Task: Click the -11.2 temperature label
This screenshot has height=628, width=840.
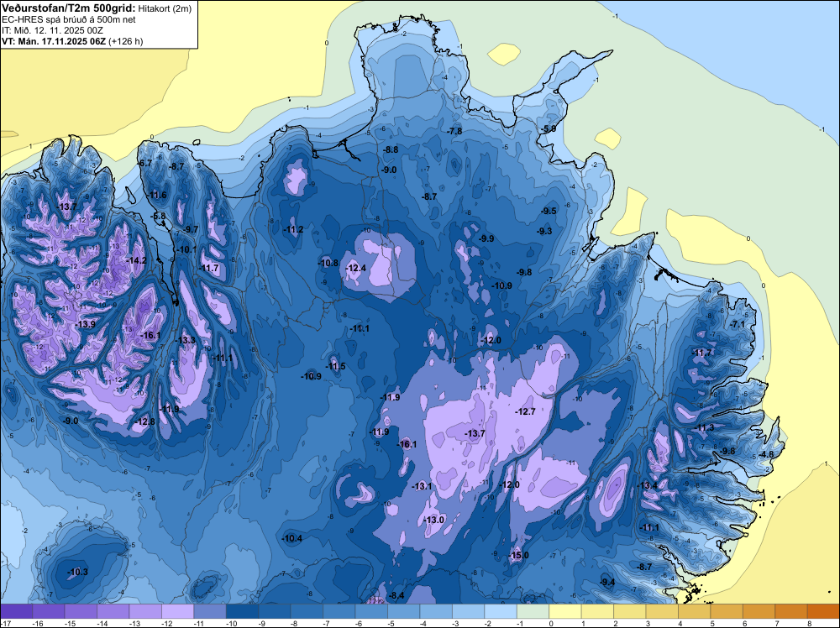Action: (293, 230)
